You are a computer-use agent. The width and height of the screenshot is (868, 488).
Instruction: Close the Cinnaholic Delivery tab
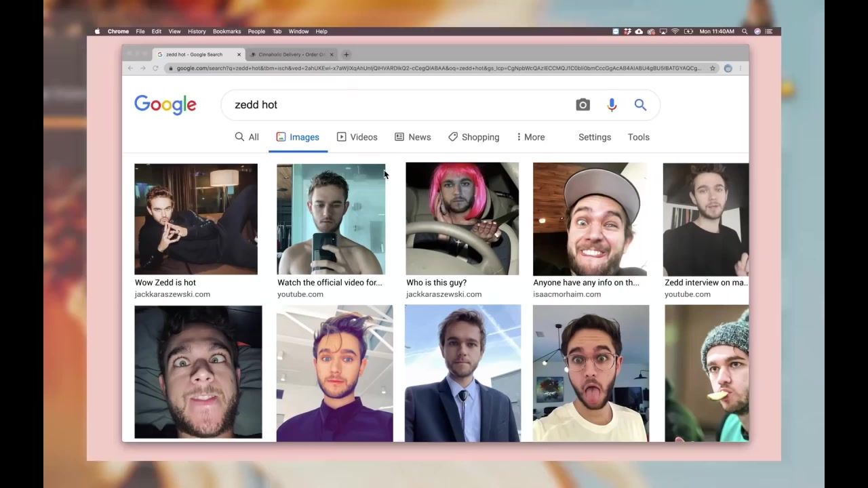point(332,54)
